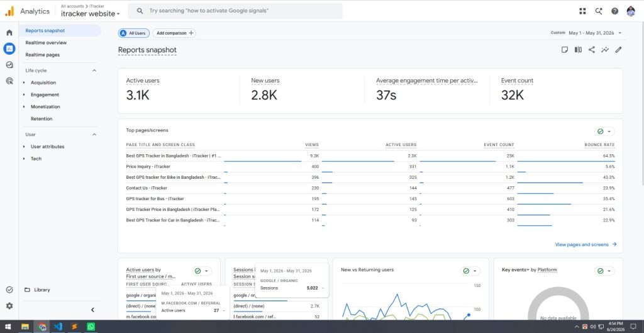Image resolution: width=644 pixels, height=333 pixels.
Task: Open the Explore icon in left rail
Action: pyautogui.click(x=9, y=65)
